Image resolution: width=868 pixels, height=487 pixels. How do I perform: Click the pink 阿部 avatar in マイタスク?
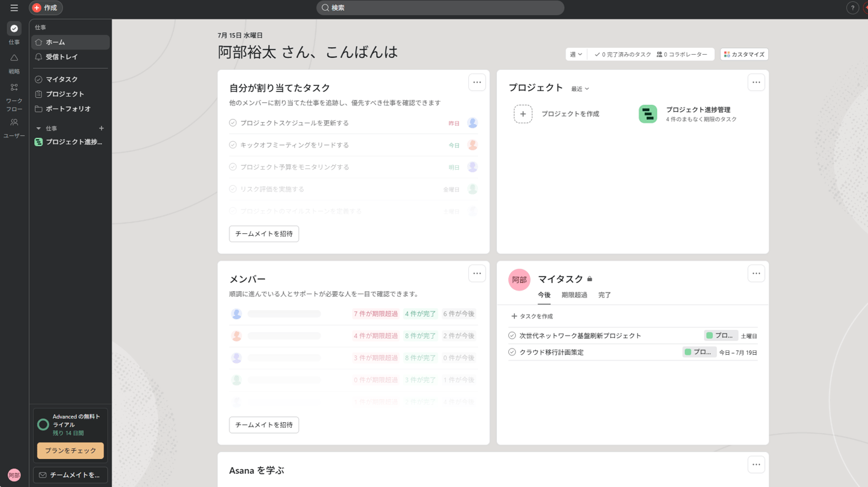pos(520,280)
